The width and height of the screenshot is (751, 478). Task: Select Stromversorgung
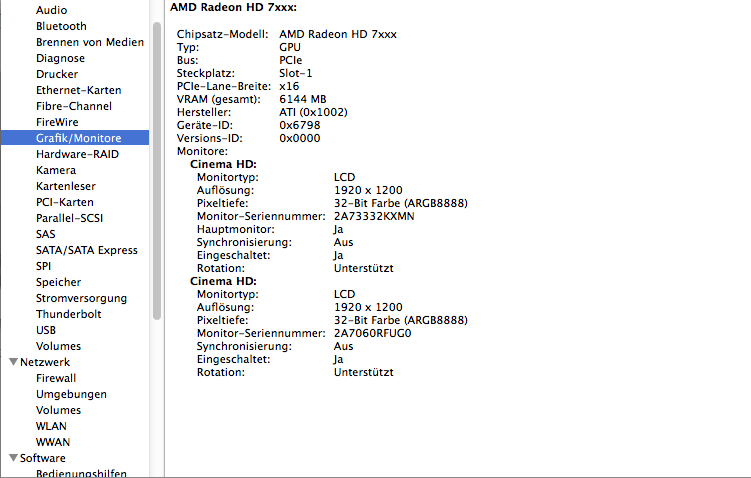[81, 298]
